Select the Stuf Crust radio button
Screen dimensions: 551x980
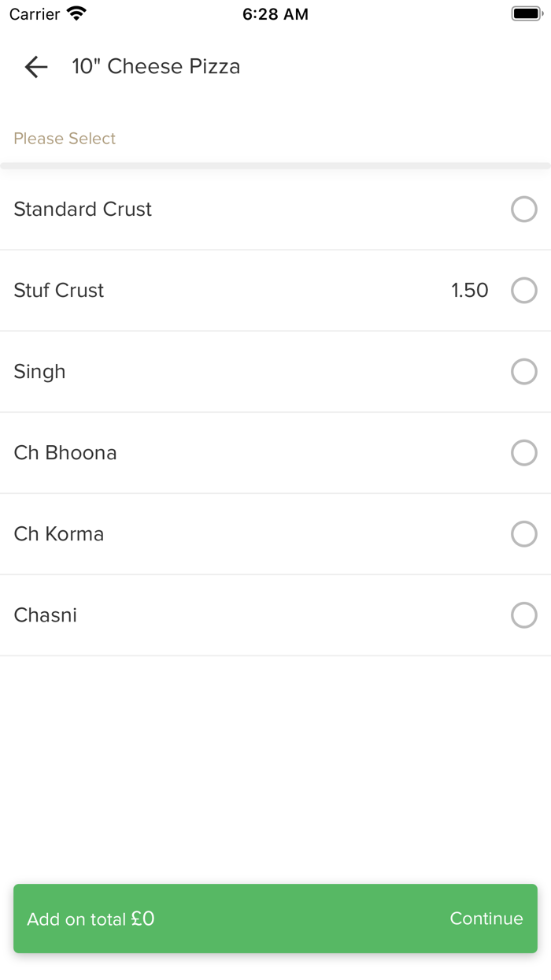[523, 291]
